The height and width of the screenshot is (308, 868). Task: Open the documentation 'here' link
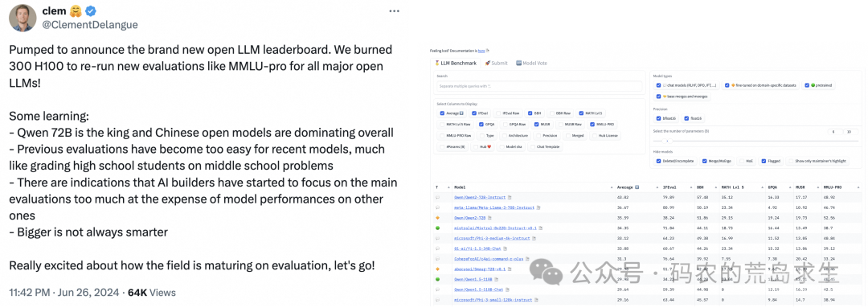pyautogui.click(x=481, y=51)
